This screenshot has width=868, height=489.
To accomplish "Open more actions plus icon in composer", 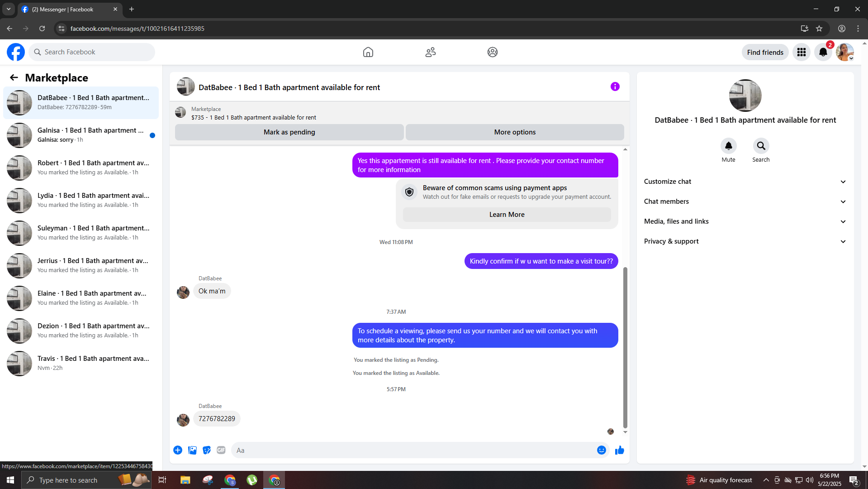I will [x=178, y=450].
